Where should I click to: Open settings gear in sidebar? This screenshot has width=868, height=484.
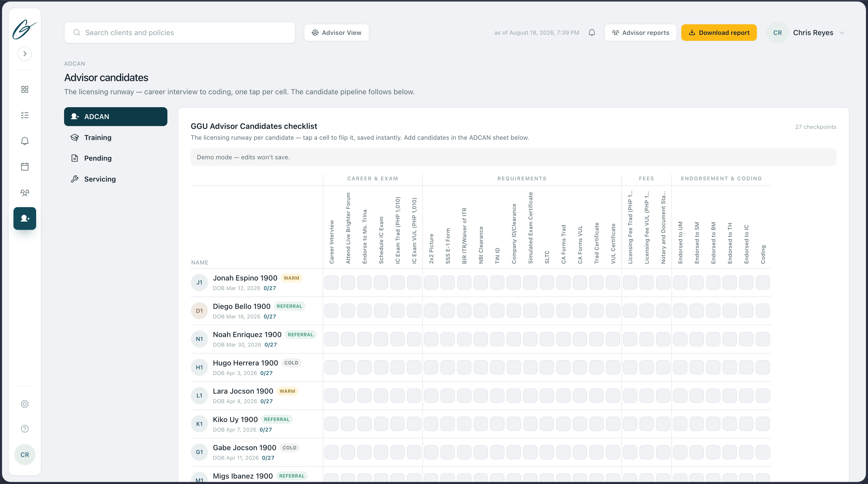[x=25, y=404]
